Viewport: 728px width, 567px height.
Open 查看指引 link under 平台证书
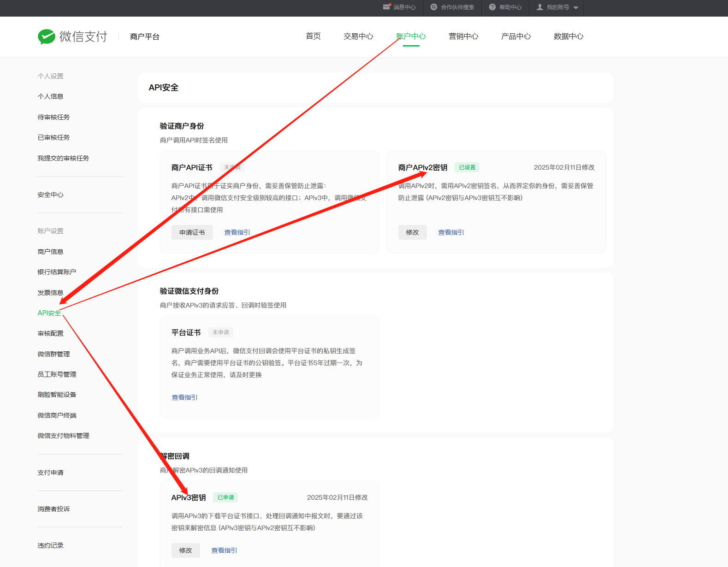tap(184, 397)
